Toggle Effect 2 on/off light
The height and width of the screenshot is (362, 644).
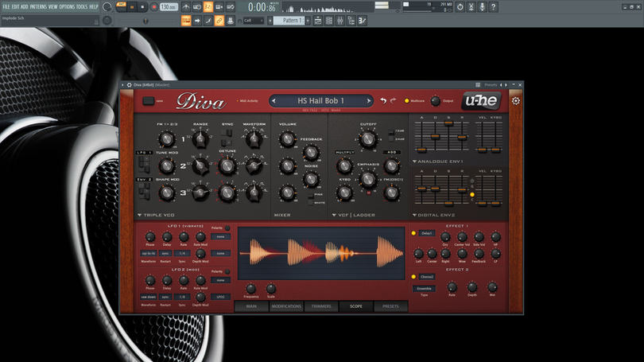(413, 277)
